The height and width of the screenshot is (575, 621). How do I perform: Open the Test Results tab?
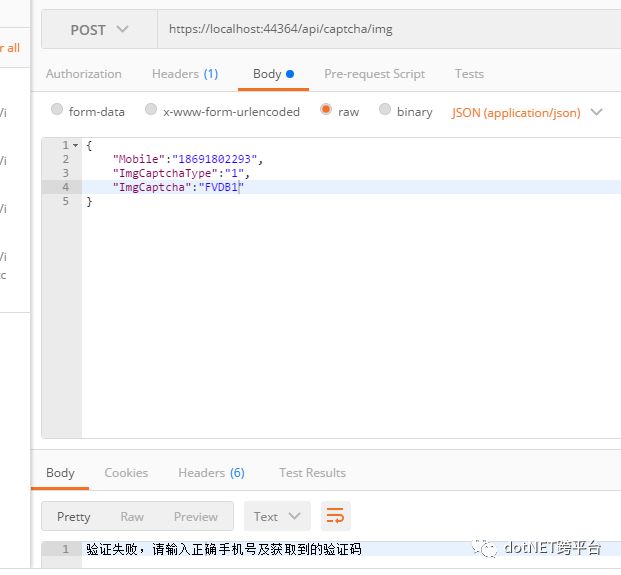pos(312,473)
